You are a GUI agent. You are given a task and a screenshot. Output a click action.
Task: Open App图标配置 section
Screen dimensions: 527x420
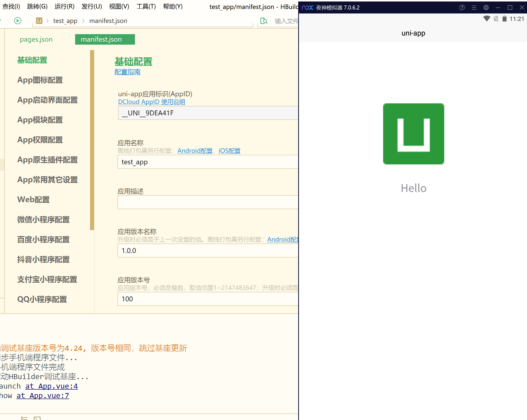point(40,80)
